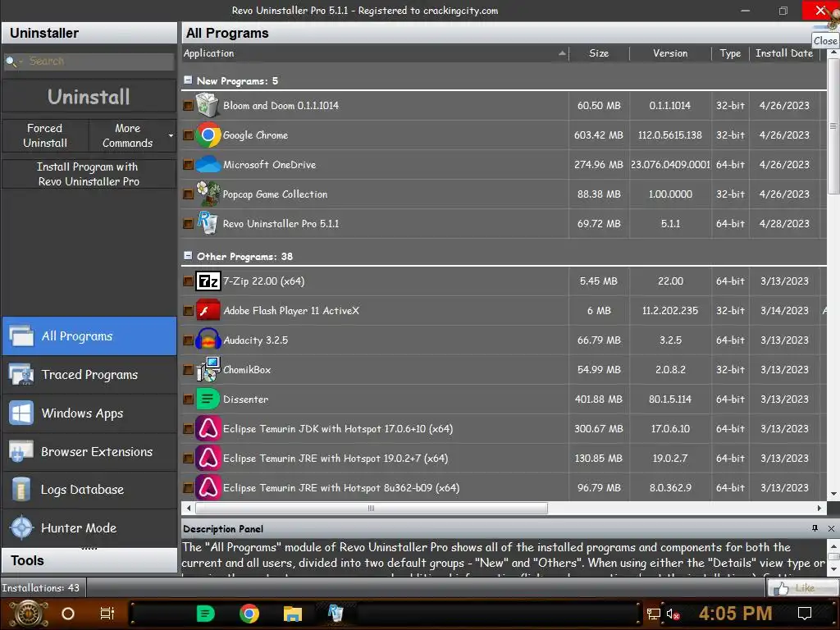
Task: Check the Popcap Game Collection checkbox
Action: click(188, 194)
